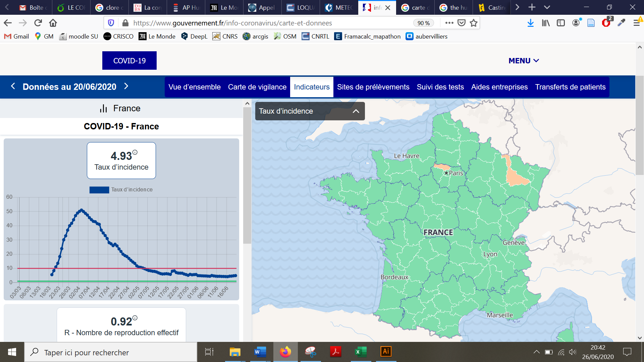Click the COVID-19 button
The height and width of the screenshot is (362, 644).
[x=129, y=61]
